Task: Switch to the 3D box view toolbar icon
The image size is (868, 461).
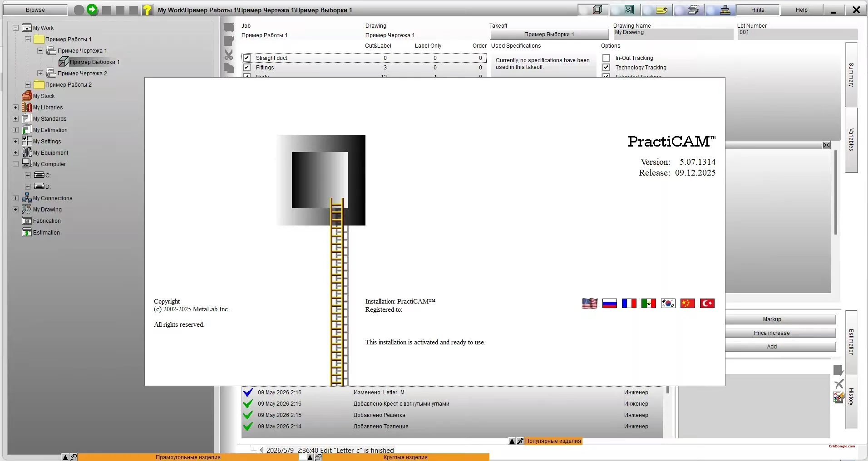Action: pos(597,10)
